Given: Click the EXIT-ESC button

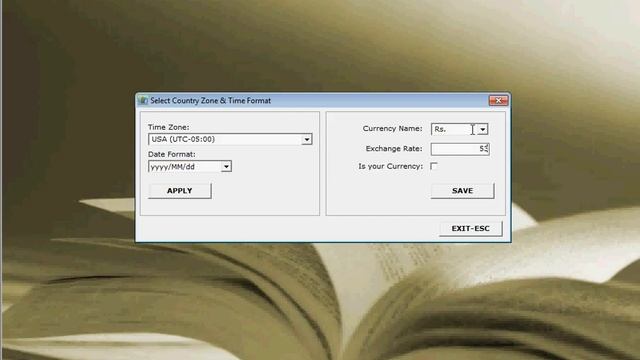Looking at the screenshot, I should tap(470, 229).
